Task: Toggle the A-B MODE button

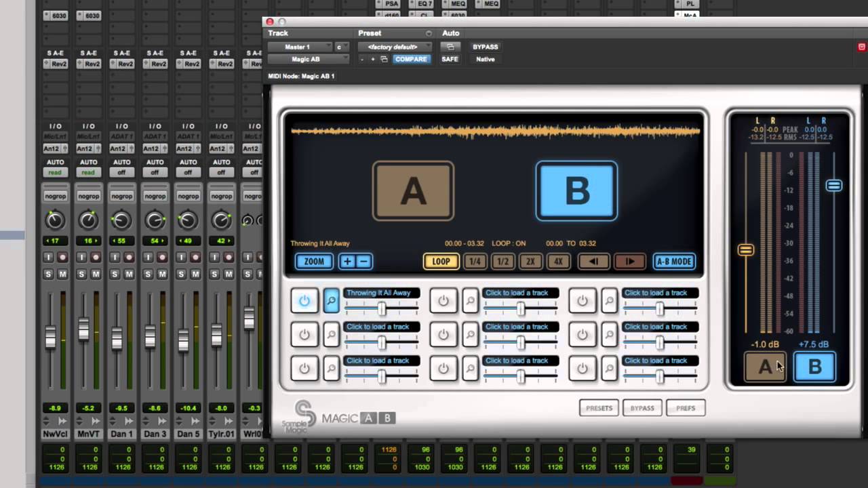Action: [673, 262]
